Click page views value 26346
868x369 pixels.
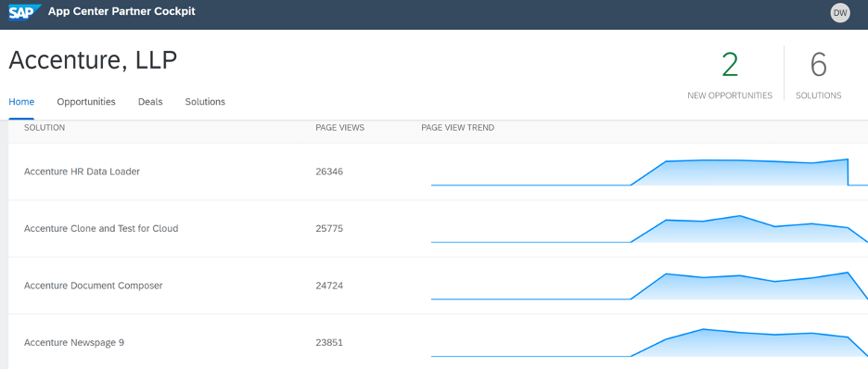pyautogui.click(x=329, y=172)
